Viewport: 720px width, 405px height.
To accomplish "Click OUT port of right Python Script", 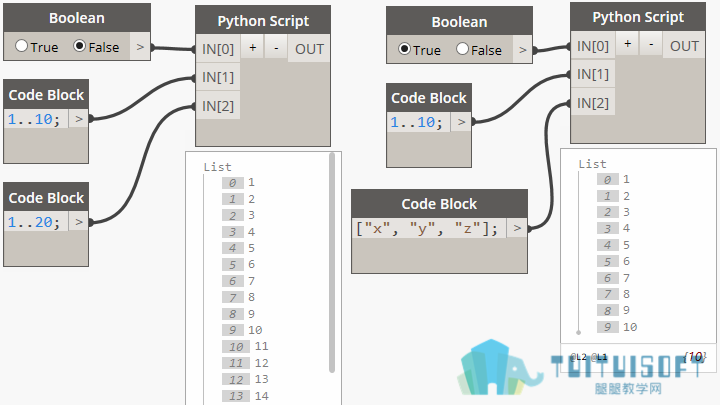I will tap(684, 45).
